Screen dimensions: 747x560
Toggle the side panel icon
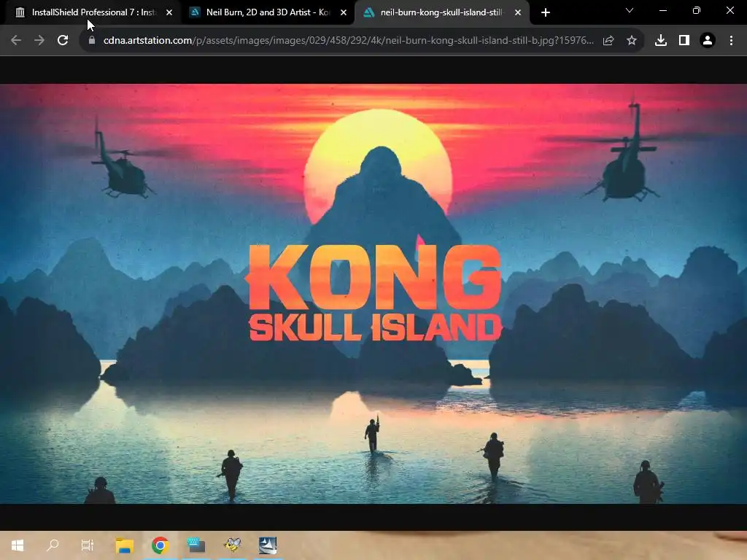coord(684,41)
